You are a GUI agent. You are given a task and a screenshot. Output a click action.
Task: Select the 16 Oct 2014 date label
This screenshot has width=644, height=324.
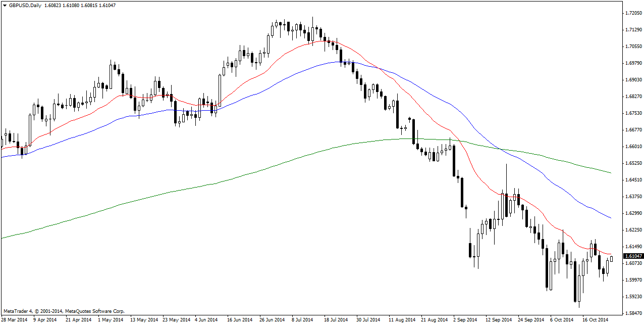coord(596,320)
